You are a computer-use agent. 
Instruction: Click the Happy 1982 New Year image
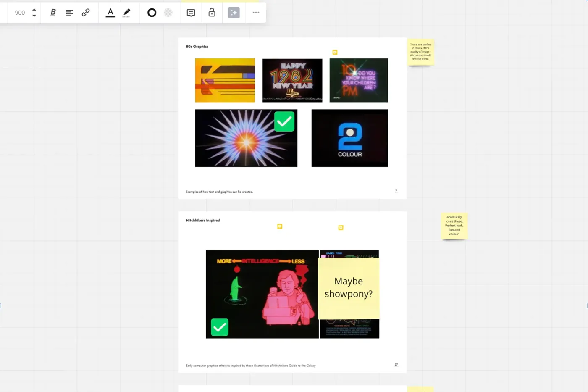click(292, 80)
